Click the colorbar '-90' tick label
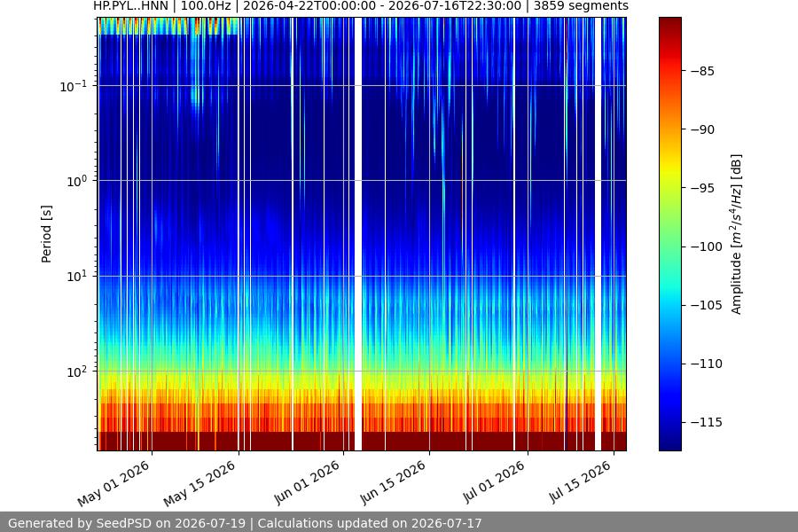 click(702, 129)
